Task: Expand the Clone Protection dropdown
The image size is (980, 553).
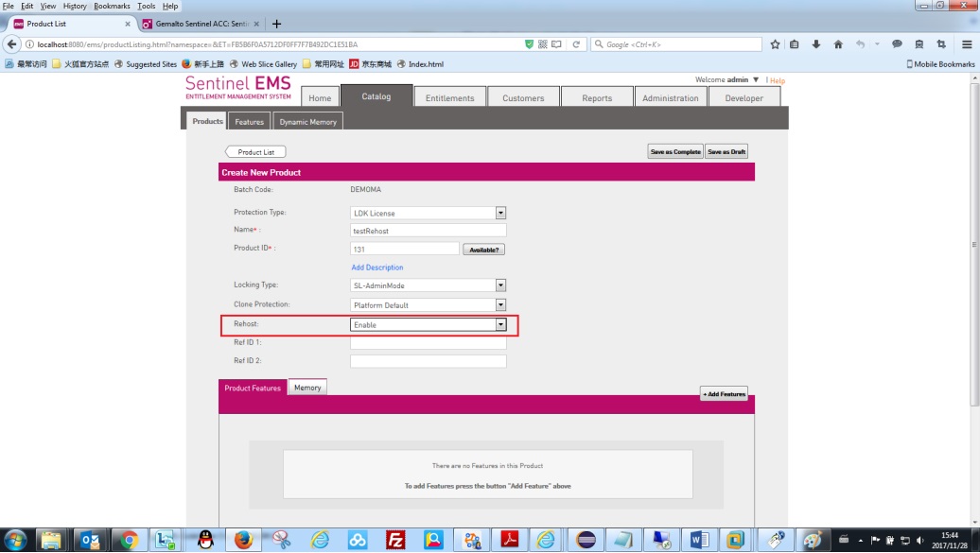Action: [500, 305]
